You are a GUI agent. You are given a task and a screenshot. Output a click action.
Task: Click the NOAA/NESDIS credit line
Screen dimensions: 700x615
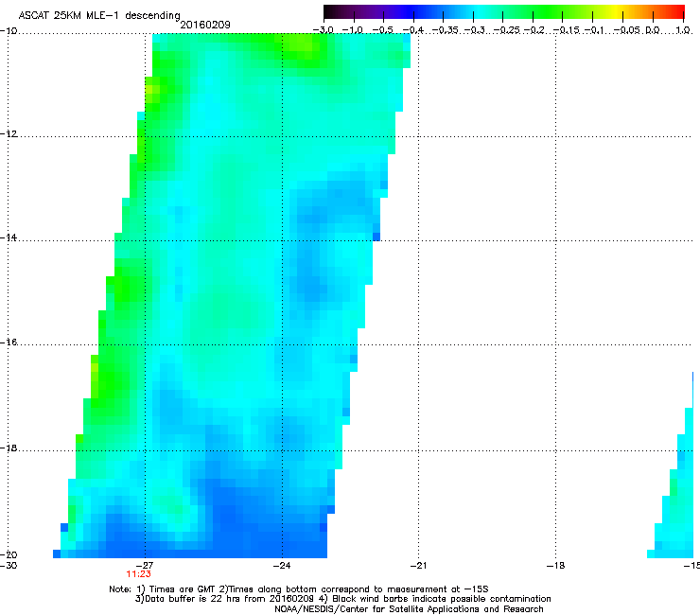(409, 609)
